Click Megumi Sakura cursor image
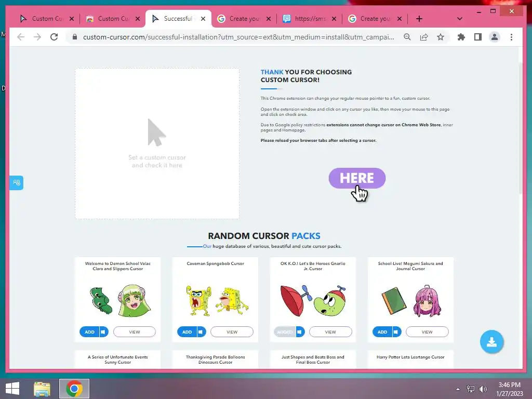This screenshot has width=532, height=399. [x=411, y=301]
